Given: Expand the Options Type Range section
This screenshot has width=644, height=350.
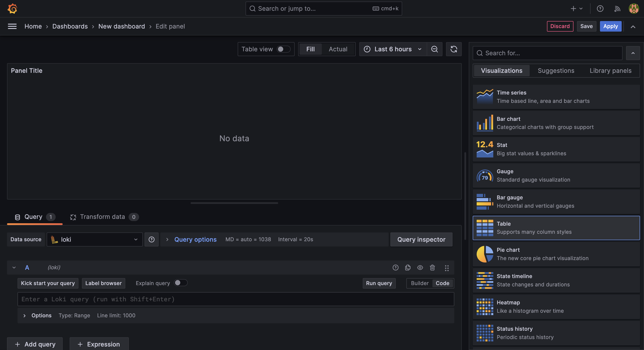Looking at the screenshot, I should tap(235, 316).
